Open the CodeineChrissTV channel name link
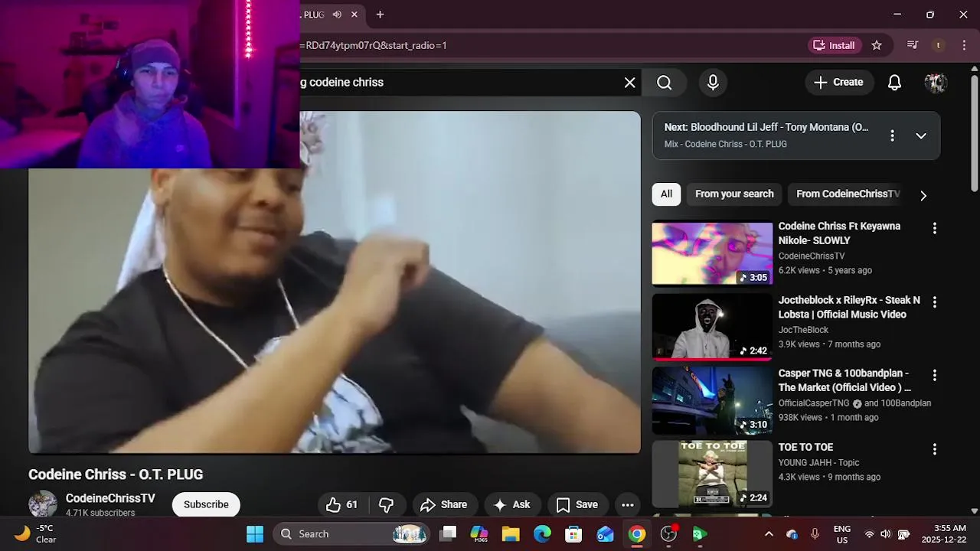This screenshot has width=980, height=551. (x=110, y=498)
